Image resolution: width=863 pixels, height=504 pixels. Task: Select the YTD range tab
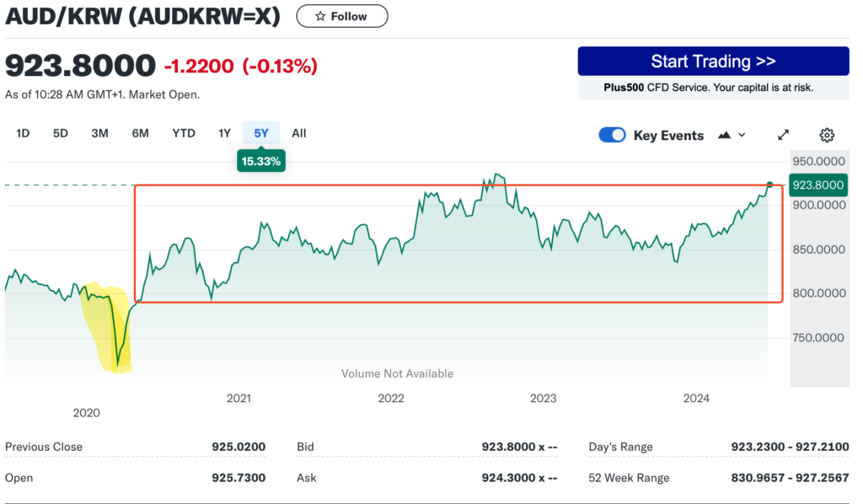(x=184, y=133)
